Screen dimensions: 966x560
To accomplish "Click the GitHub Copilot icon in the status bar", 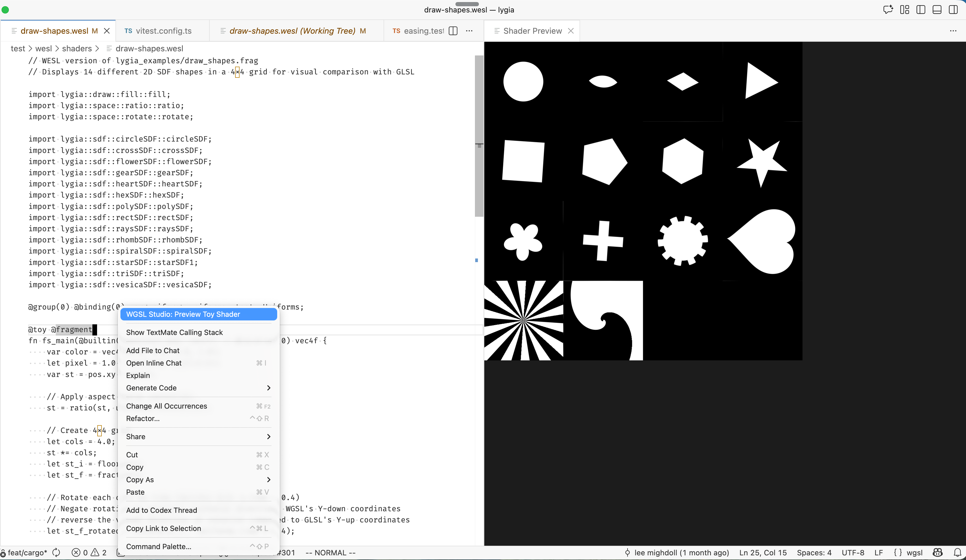I will click(x=937, y=553).
